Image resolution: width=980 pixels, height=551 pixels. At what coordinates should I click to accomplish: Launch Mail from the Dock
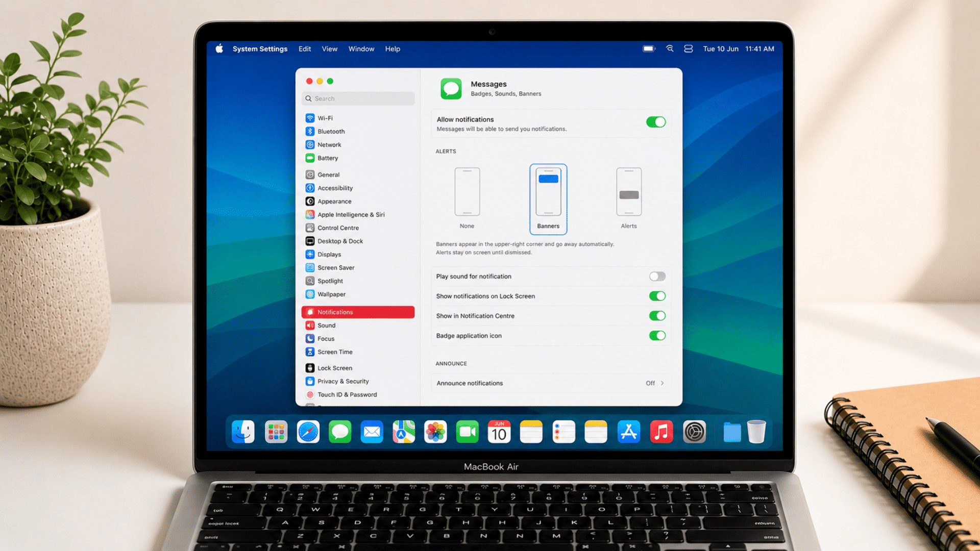tap(372, 432)
